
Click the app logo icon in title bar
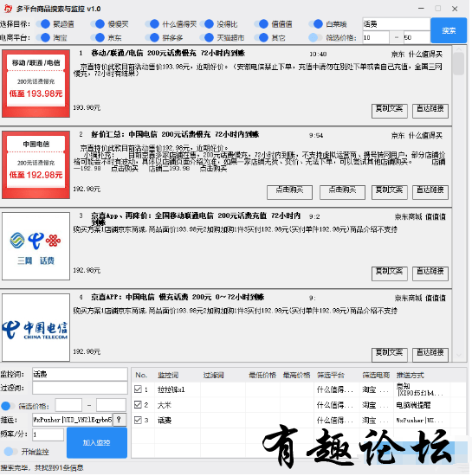click(8, 9)
